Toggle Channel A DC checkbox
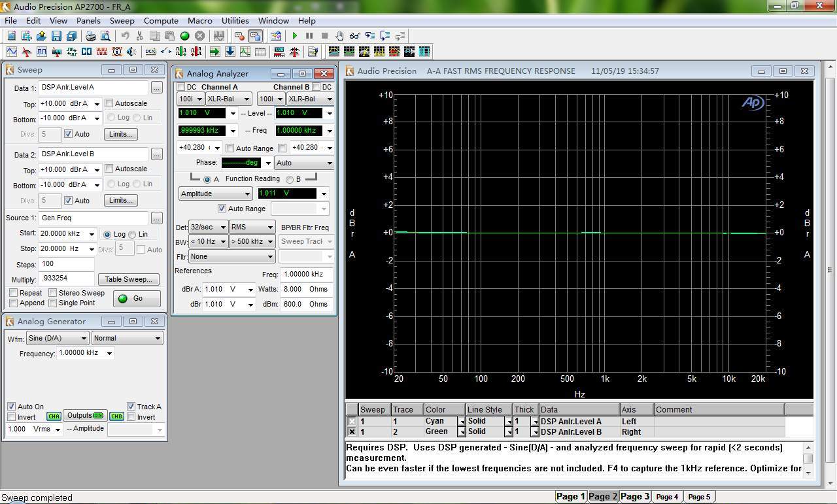 [x=181, y=87]
